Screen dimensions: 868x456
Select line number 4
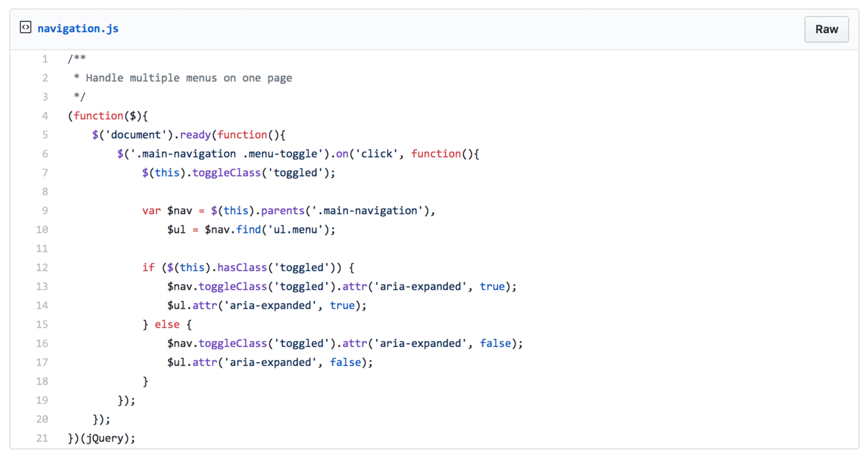pos(45,116)
